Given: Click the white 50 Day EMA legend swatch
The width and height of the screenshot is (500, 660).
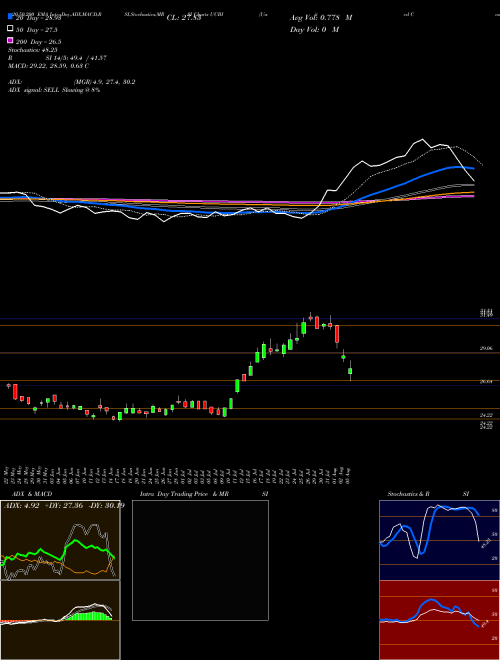Looking at the screenshot, I should click(x=10, y=29).
